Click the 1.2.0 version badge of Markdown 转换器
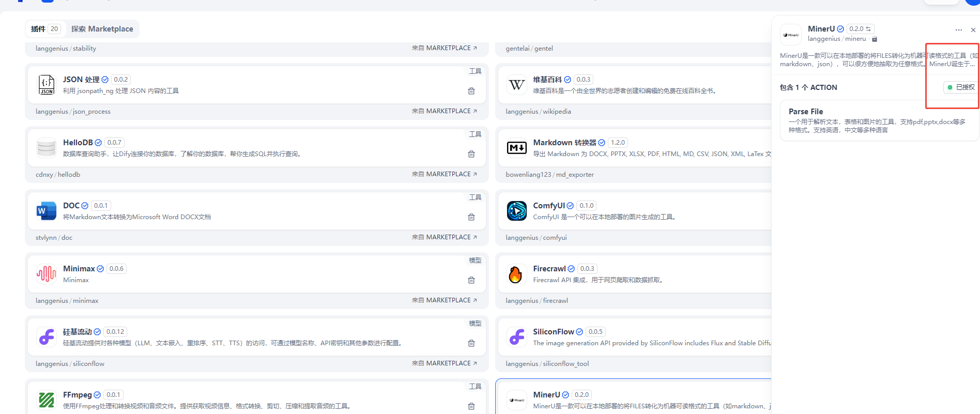This screenshot has height=414, width=980. click(618, 143)
